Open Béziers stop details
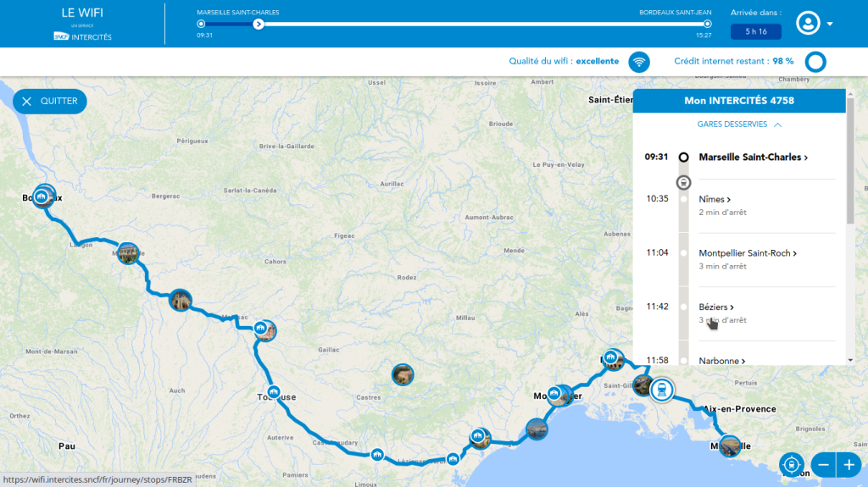This screenshot has height=487, width=868. tap(715, 307)
